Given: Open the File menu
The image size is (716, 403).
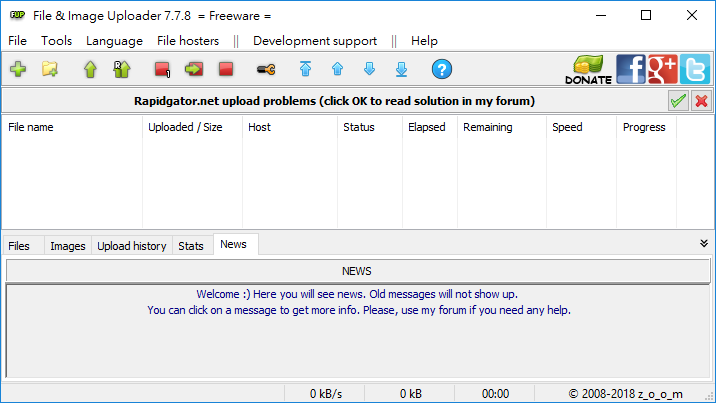Looking at the screenshot, I should tap(17, 41).
